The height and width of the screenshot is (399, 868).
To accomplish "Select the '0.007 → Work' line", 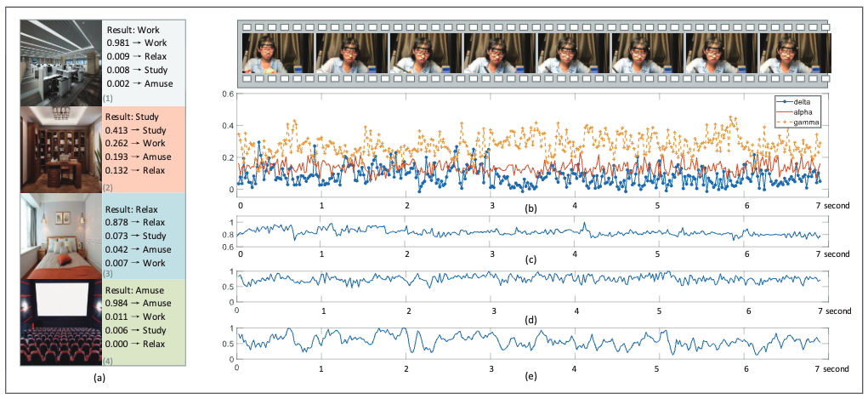I will [x=136, y=263].
